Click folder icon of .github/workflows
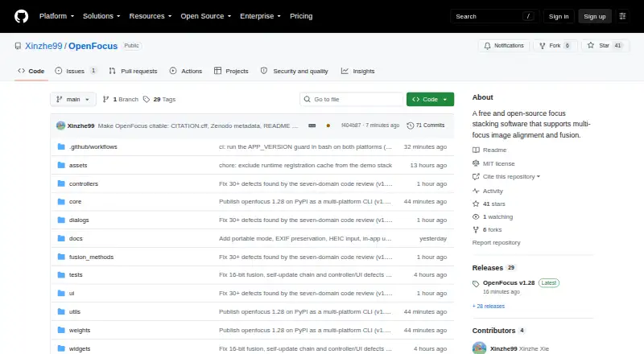Image resolution: width=644 pixels, height=354 pixels. [x=61, y=146]
